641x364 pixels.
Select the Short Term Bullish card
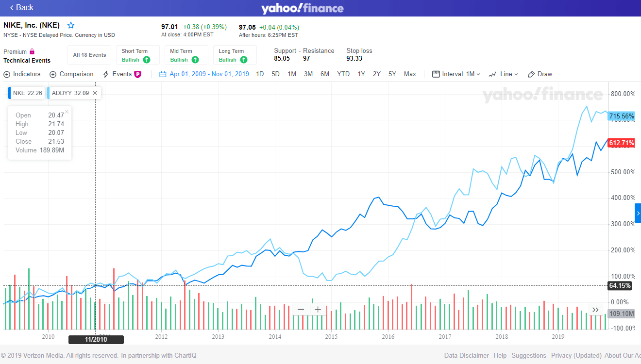(138, 55)
